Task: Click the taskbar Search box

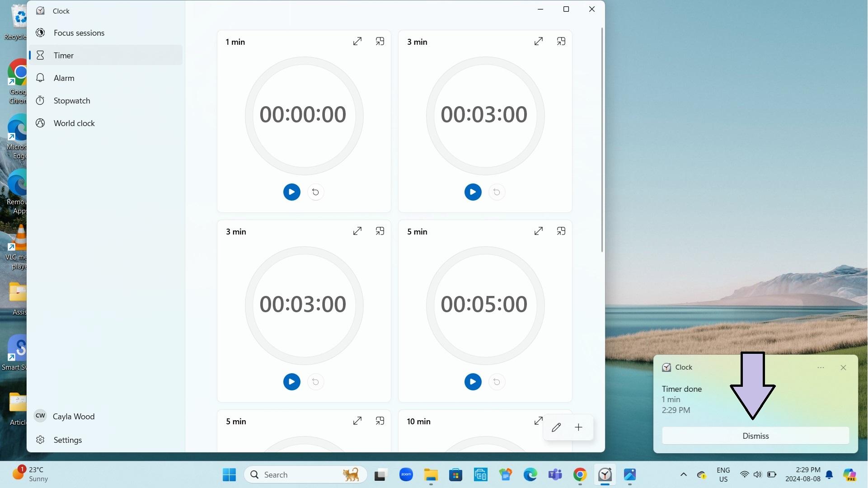Action: pos(305,475)
